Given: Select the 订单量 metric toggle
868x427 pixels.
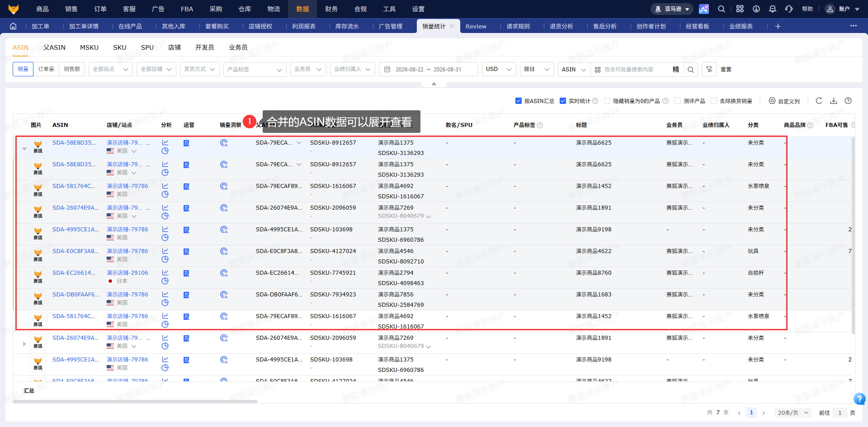Looking at the screenshot, I should (x=46, y=69).
